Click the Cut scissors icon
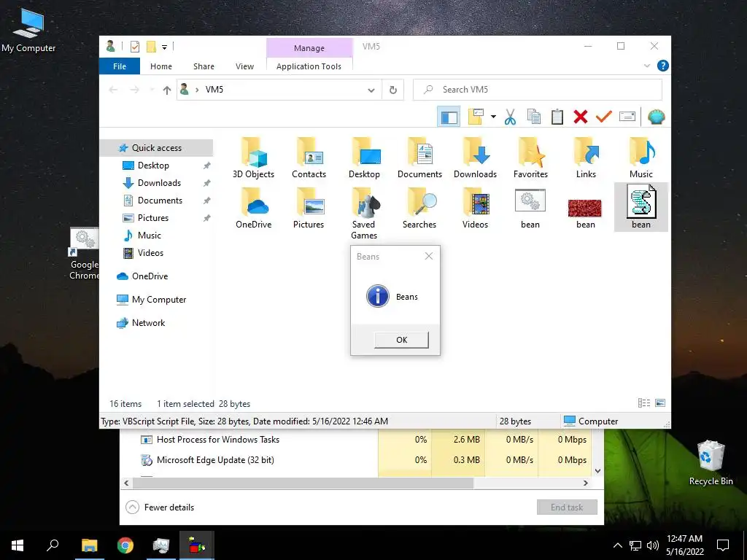Viewport: 747px width, 560px height. tap(510, 117)
